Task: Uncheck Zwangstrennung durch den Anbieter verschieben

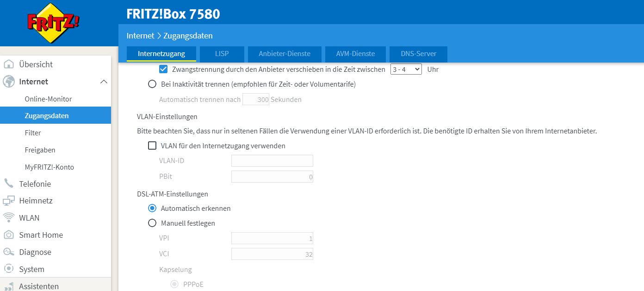Action: 163,69
